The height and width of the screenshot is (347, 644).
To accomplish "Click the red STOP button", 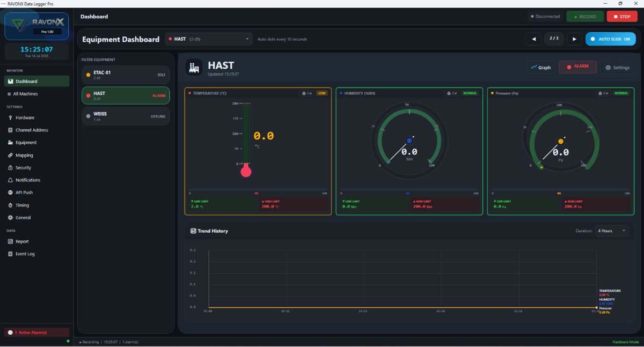I will pos(622,17).
